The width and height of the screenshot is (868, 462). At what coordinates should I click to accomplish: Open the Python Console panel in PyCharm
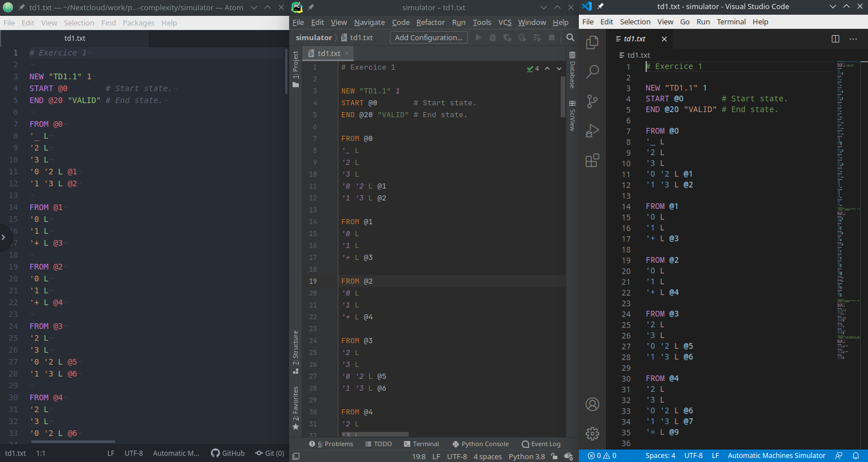(480, 444)
